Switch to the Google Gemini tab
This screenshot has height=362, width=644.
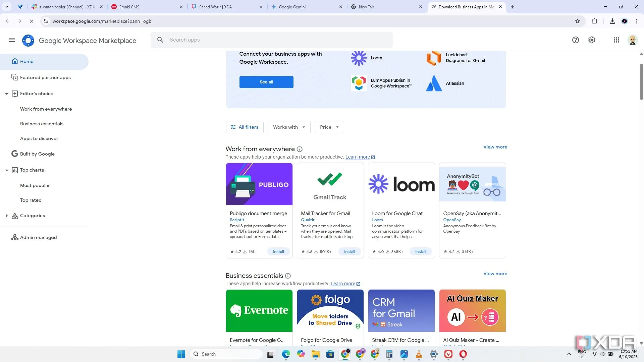tap(307, 7)
